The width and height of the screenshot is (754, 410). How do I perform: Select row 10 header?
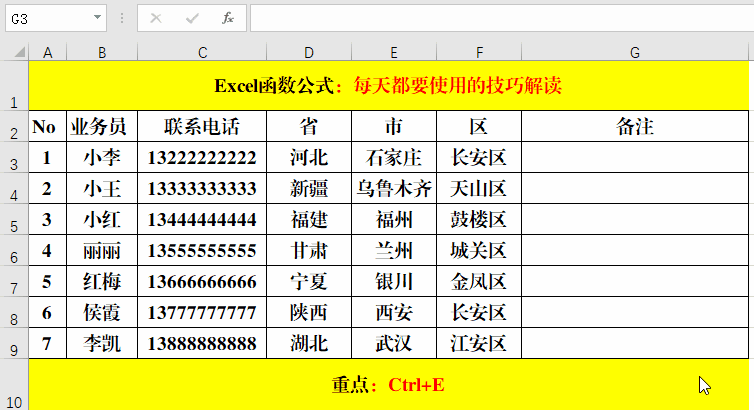pyautogui.click(x=14, y=385)
